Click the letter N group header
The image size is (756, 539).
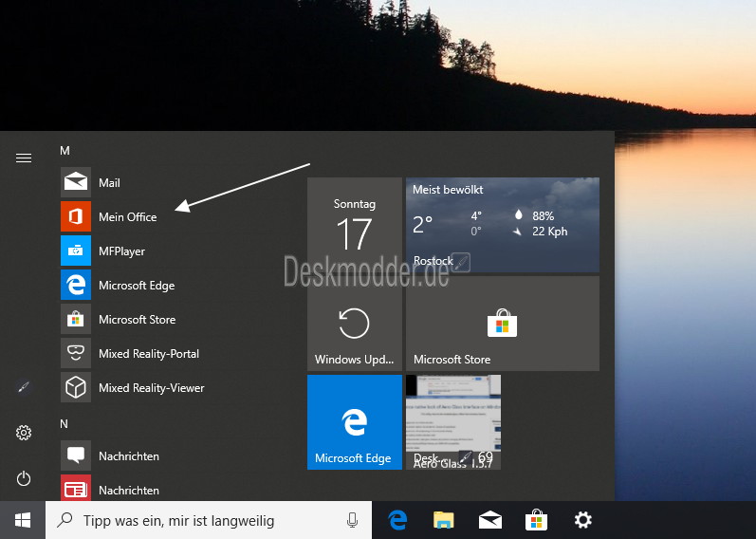65,423
